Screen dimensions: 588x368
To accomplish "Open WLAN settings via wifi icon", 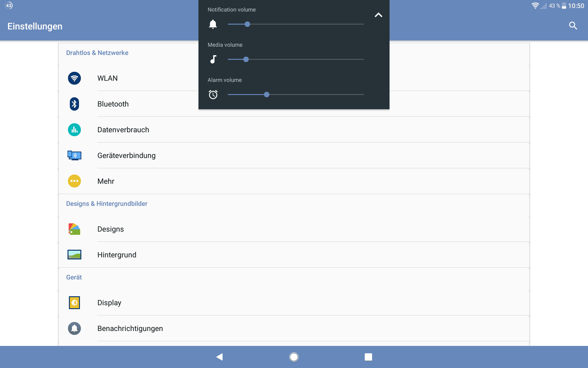I will [74, 78].
